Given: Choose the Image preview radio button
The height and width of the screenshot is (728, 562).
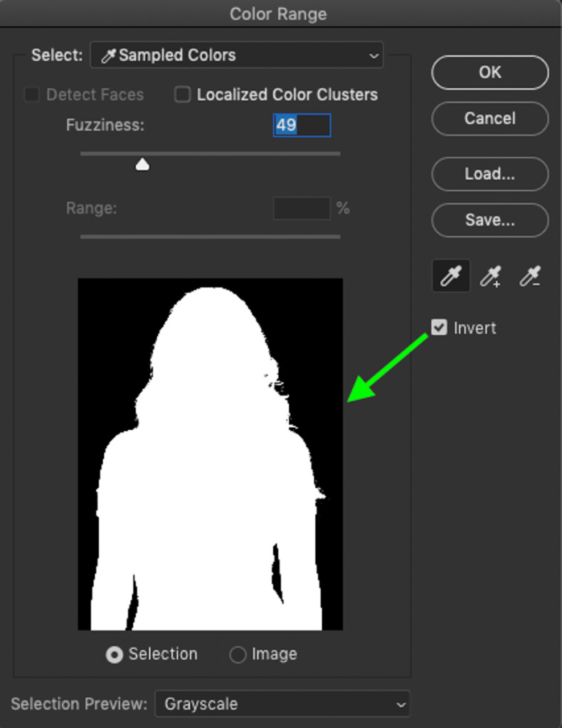Looking at the screenshot, I should [x=238, y=655].
